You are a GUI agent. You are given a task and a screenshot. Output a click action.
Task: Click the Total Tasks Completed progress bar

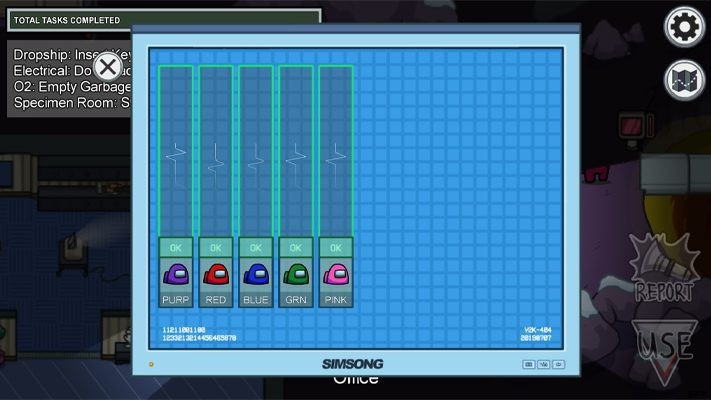point(164,20)
